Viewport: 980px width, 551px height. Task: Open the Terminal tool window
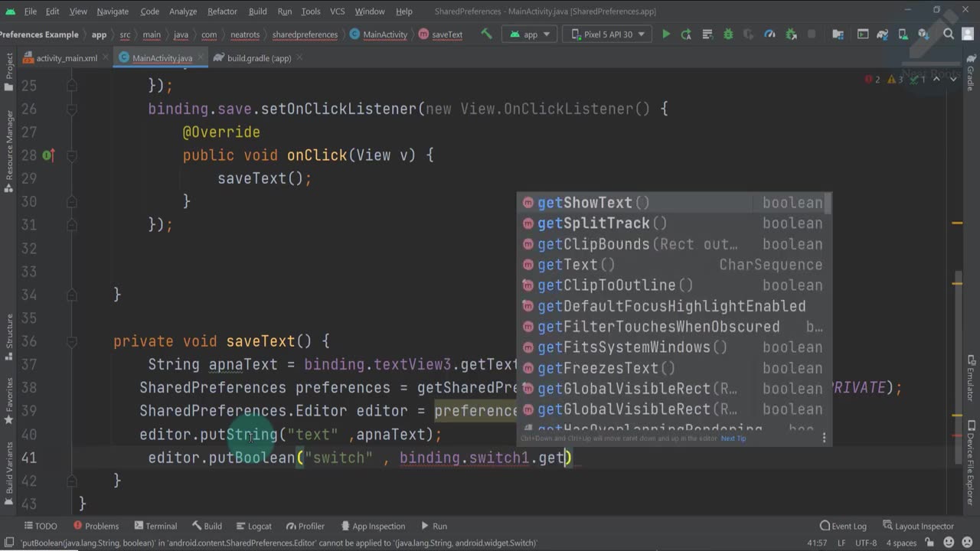[x=155, y=526]
